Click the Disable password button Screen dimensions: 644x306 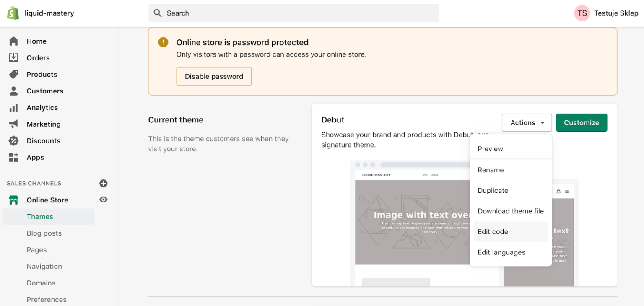click(x=214, y=76)
